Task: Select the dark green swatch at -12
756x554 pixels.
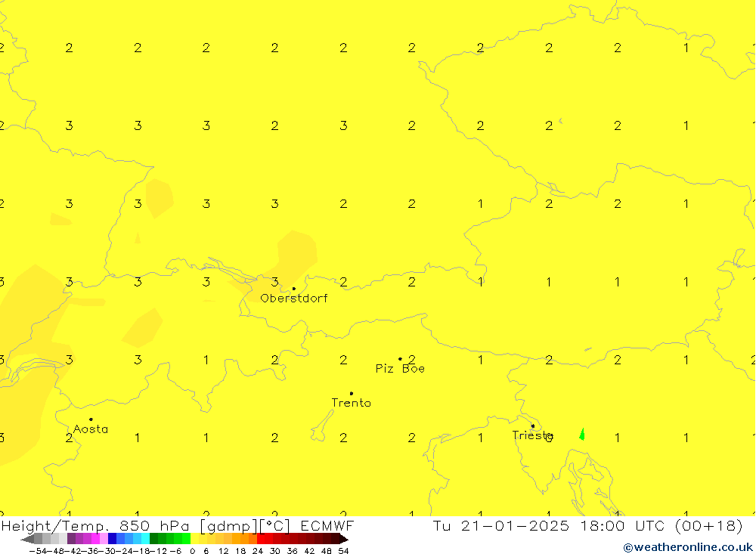Action: (153, 539)
